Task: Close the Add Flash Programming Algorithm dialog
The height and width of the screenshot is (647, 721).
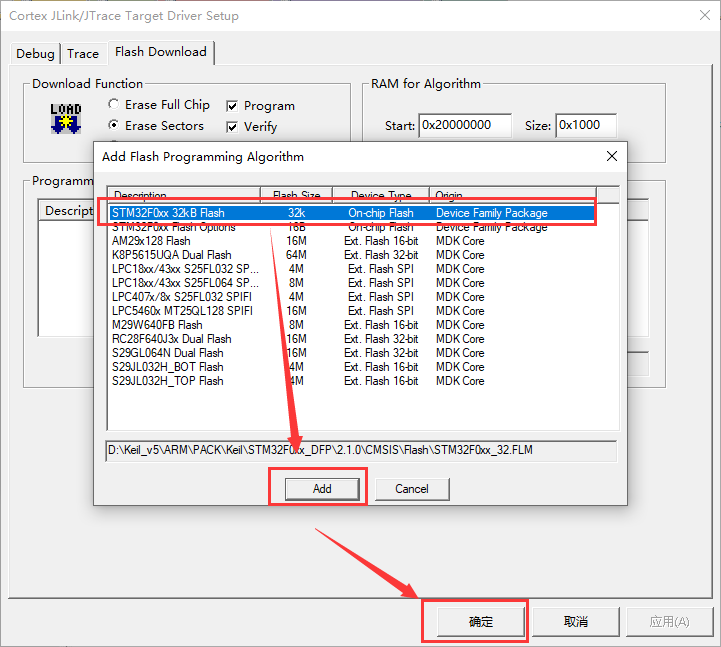Action: point(612,156)
